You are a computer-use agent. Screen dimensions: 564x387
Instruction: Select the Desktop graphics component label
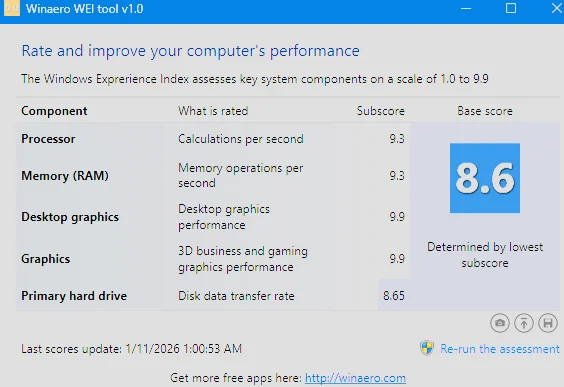(70, 217)
